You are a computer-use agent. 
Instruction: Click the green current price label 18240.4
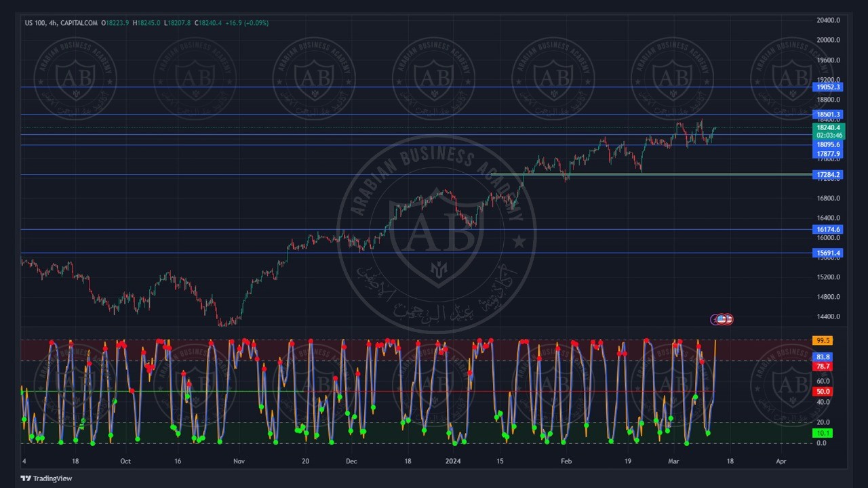tap(828, 127)
